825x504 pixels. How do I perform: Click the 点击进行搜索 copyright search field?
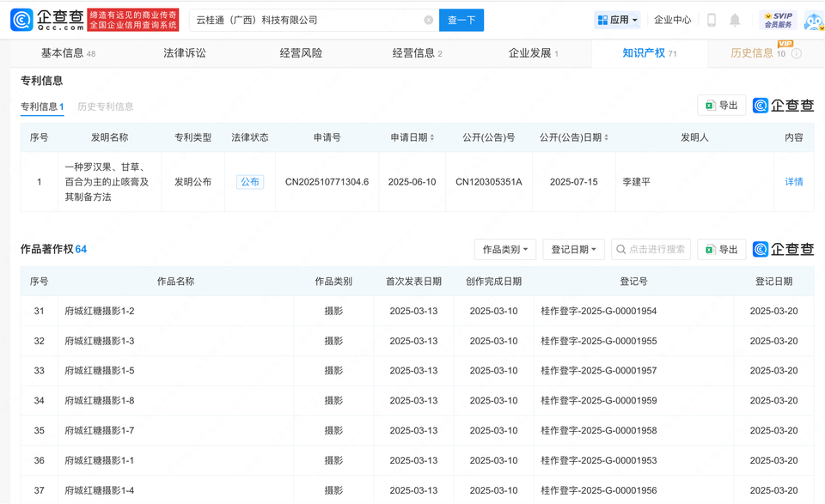[x=651, y=249]
